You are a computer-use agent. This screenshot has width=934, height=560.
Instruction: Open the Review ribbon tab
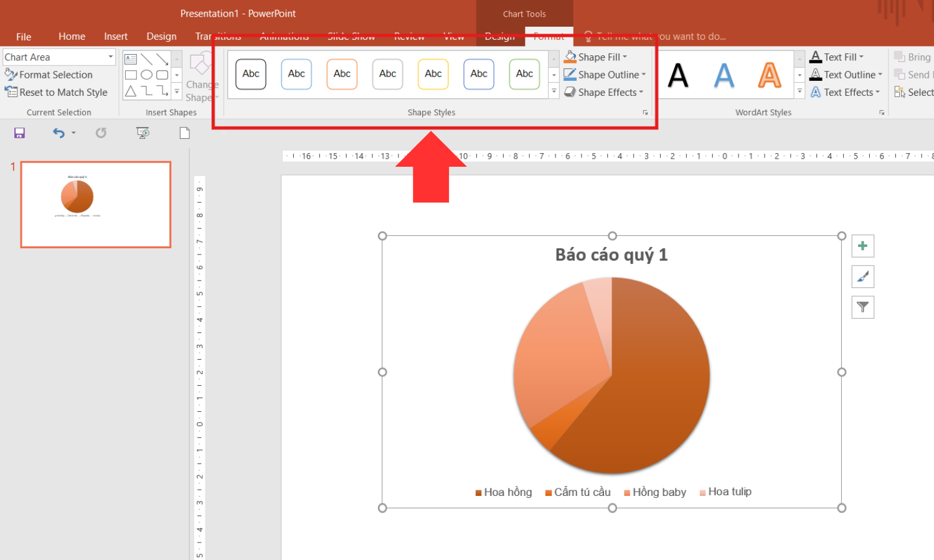click(x=409, y=36)
